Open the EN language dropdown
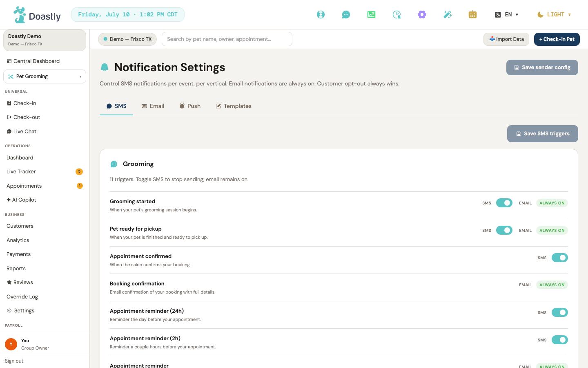Image resolution: width=588 pixels, height=368 pixels. pyautogui.click(x=507, y=15)
